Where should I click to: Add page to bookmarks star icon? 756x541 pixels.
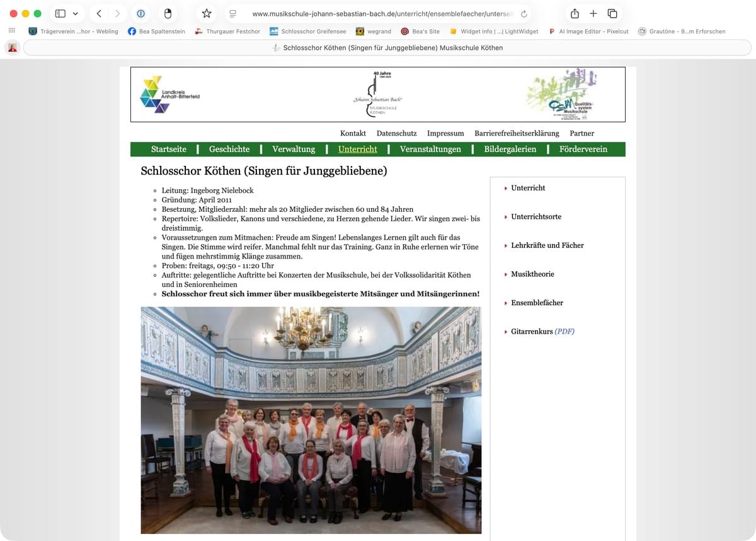tap(207, 13)
